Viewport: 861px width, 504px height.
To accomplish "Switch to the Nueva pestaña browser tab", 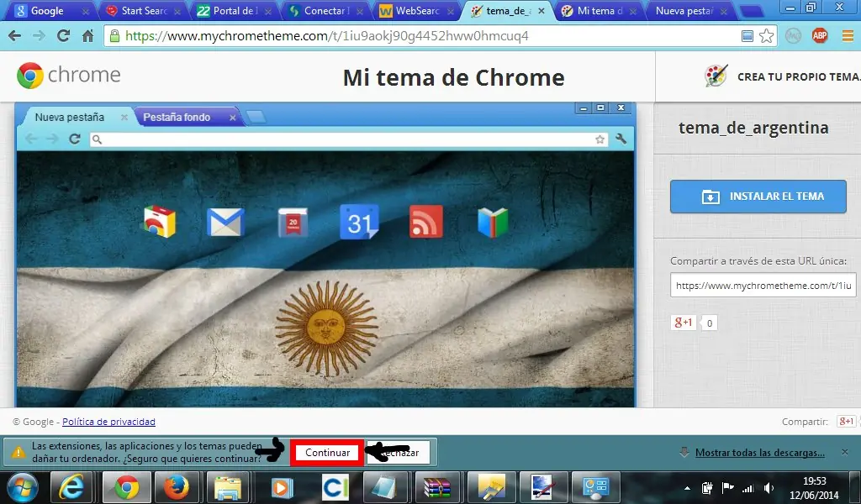I will 689,10.
